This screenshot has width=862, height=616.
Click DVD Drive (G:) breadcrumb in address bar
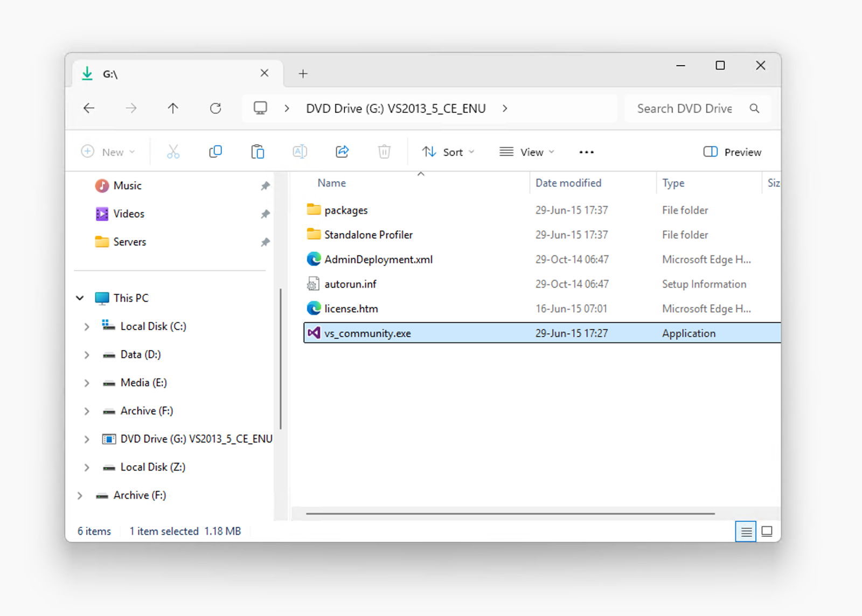396,108
